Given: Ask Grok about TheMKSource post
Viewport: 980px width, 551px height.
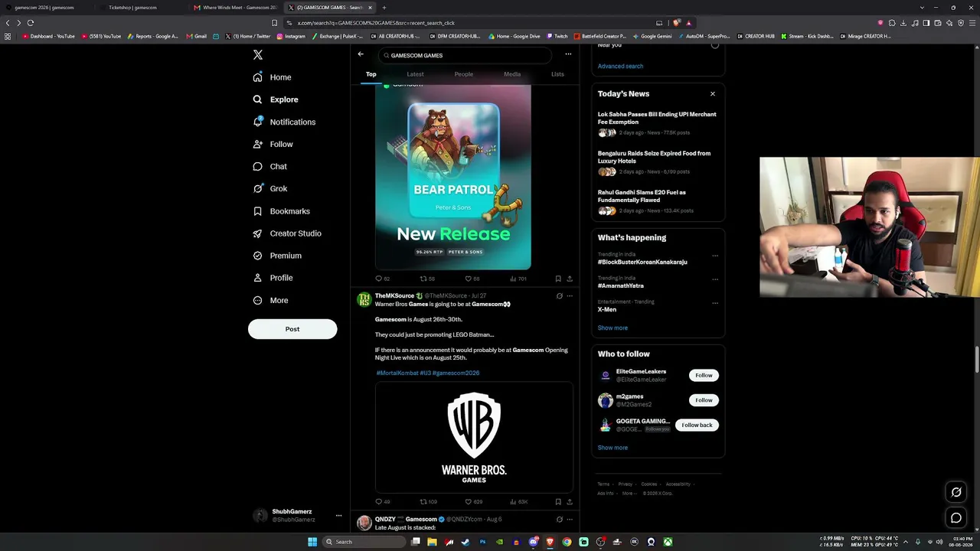Looking at the screenshot, I should (x=559, y=296).
